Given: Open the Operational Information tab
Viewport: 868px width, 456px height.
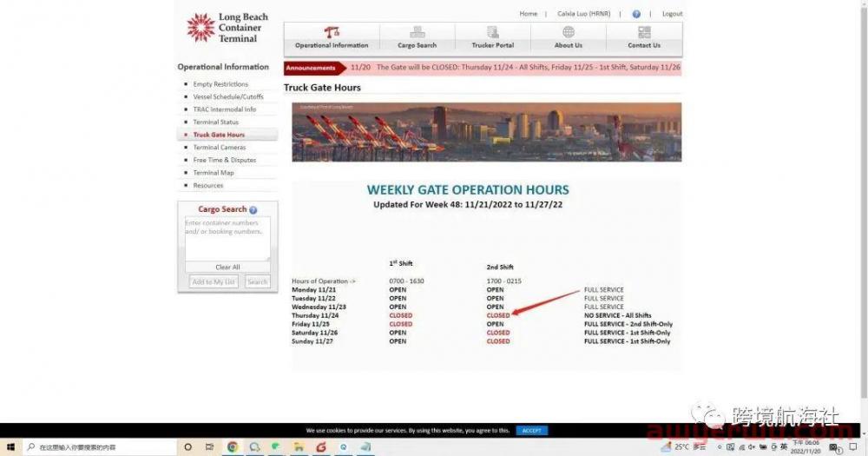Looking at the screenshot, I should [x=332, y=38].
